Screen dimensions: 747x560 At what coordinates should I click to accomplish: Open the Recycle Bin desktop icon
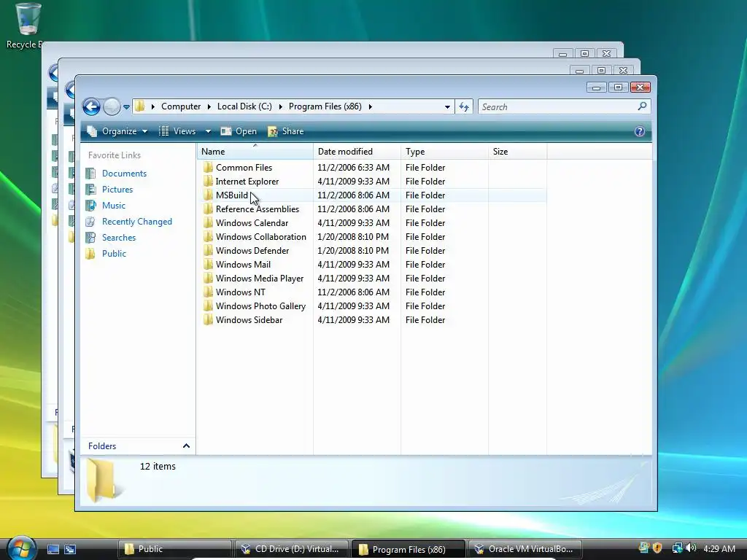[27, 26]
